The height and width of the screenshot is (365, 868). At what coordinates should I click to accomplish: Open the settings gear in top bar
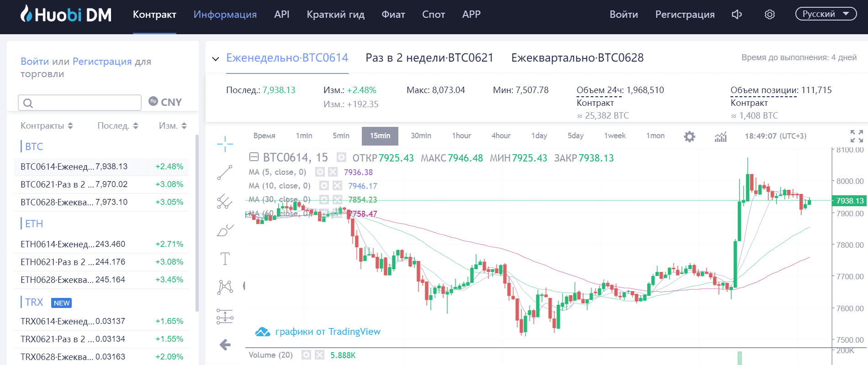click(770, 15)
